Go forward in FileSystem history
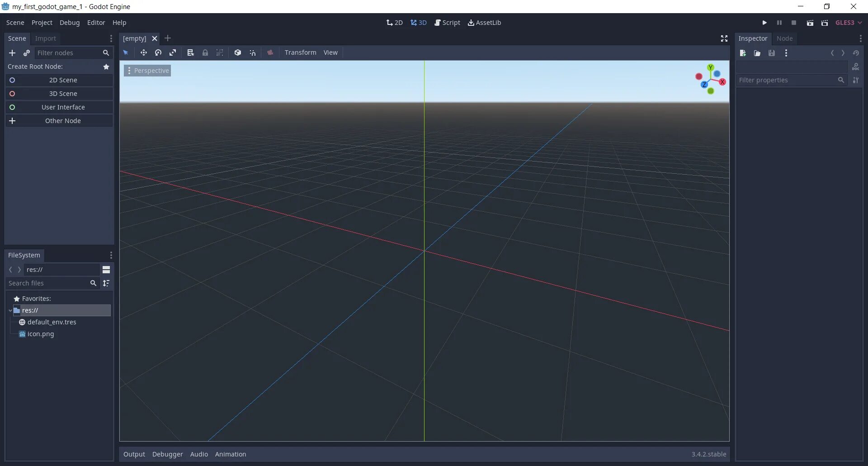The image size is (868, 466). pyautogui.click(x=19, y=270)
